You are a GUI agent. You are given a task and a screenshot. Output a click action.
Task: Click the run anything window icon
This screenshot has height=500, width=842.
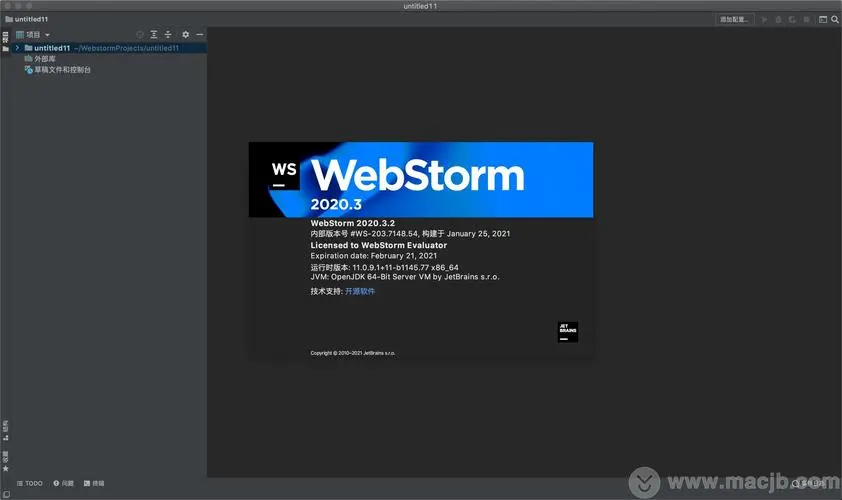click(x=823, y=19)
